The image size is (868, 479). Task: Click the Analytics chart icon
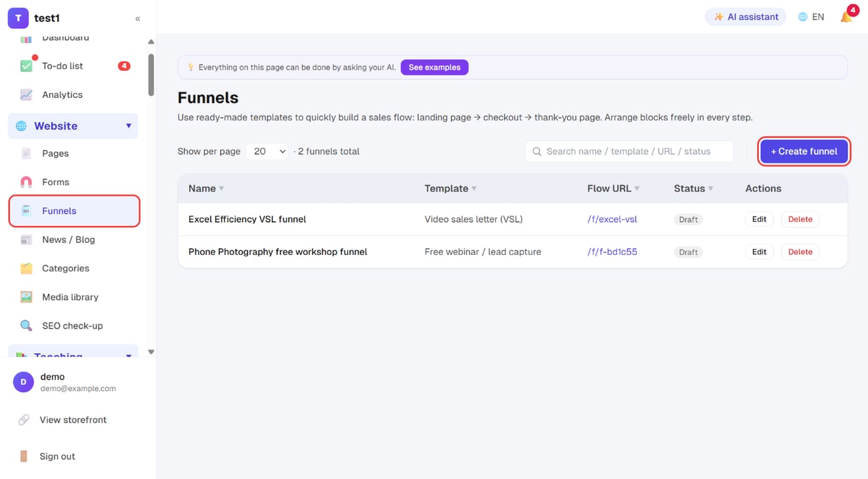pyautogui.click(x=26, y=95)
